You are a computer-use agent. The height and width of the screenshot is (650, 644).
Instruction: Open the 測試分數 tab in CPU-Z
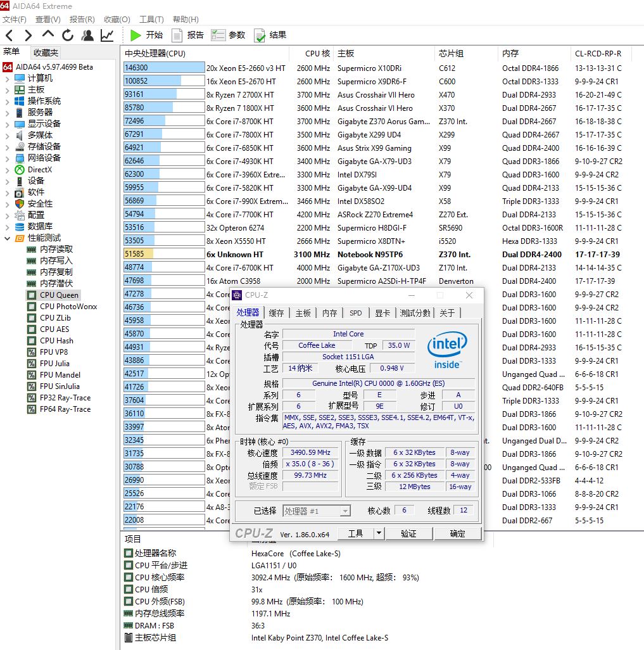[415, 313]
